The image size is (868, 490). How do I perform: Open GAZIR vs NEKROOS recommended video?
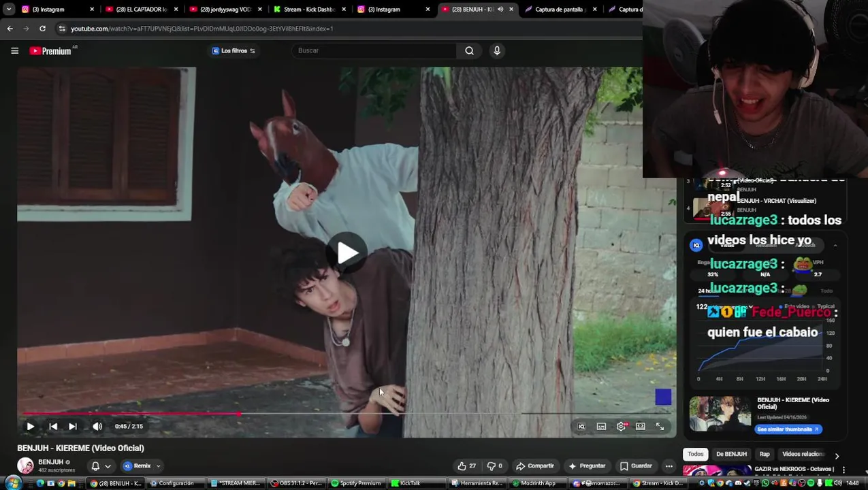point(795,469)
